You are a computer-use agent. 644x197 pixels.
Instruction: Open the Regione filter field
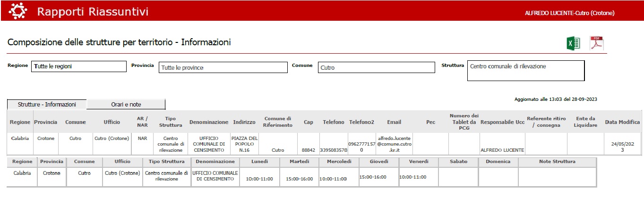(x=78, y=66)
